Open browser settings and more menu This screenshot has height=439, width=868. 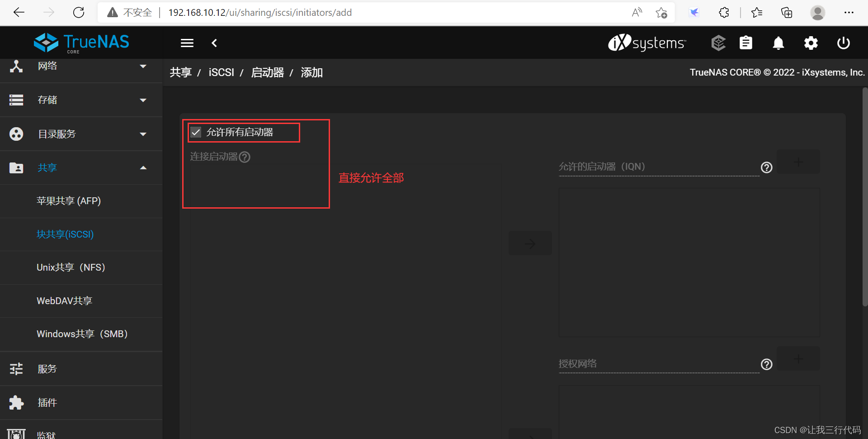pyautogui.click(x=849, y=13)
